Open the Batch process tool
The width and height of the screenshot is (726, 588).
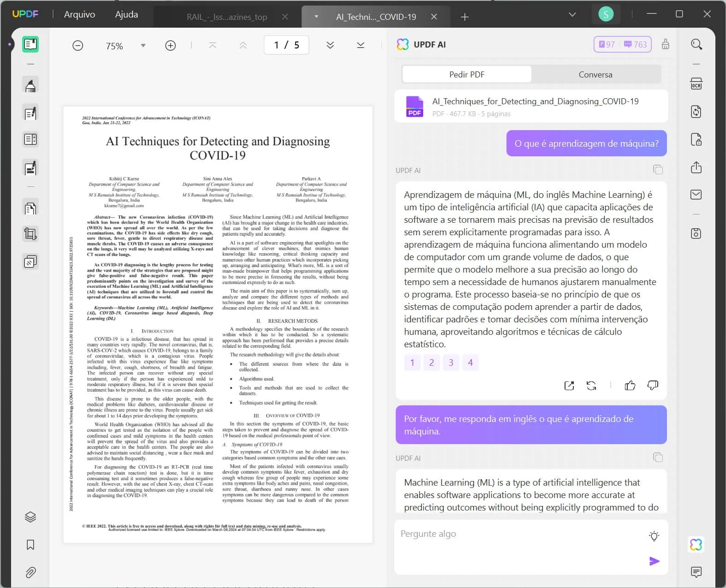point(30,262)
